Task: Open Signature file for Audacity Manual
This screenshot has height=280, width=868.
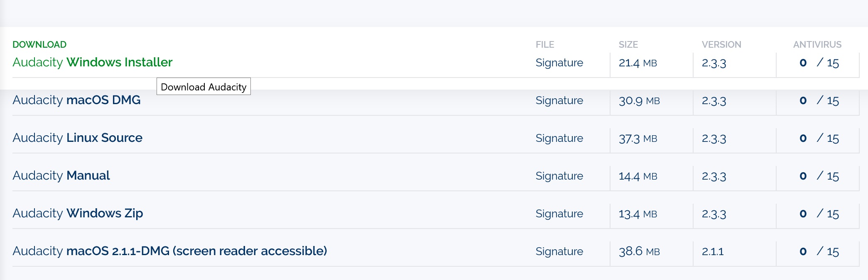Action: (x=559, y=176)
